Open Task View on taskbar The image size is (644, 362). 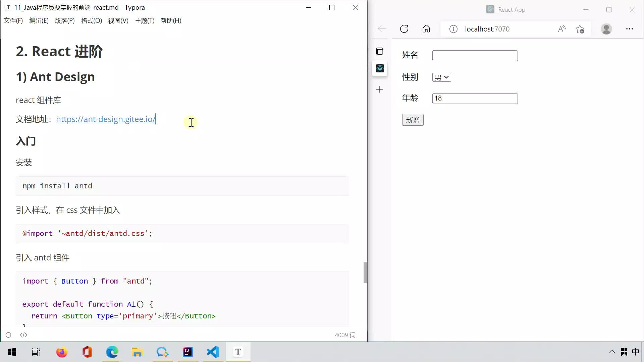[36, 352]
